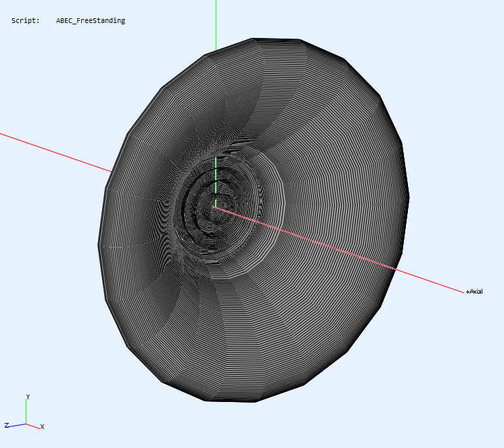Click the Z axis label in gizmo
The height and width of the screenshot is (448, 504).
[x=7, y=425]
